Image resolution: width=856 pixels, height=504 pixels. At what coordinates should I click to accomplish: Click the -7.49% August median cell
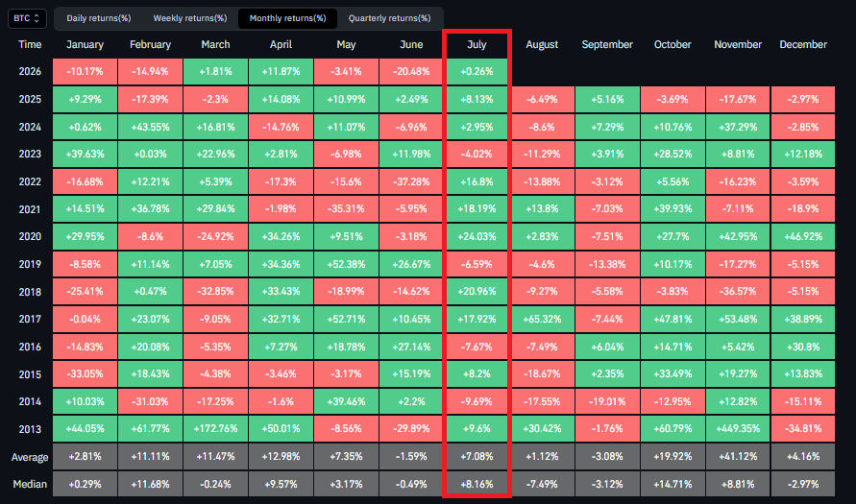(x=542, y=484)
